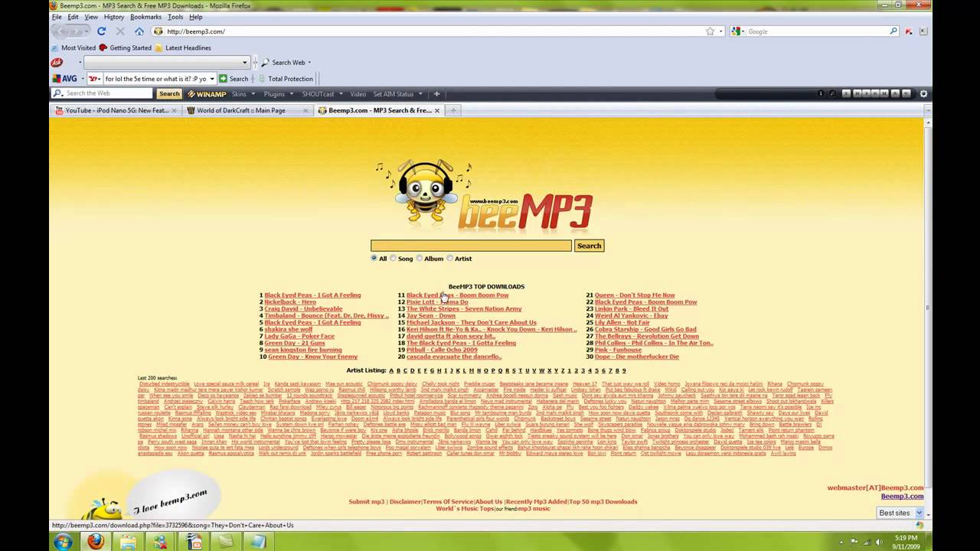Image resolution: width=980 pixels, height=551 pixels.
Task: Select the Album radio button
Action: coord(420,258)
